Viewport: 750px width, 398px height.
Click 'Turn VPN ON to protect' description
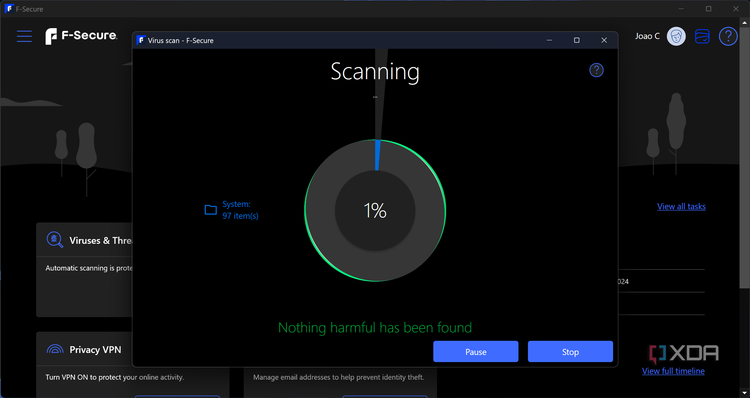114,377
